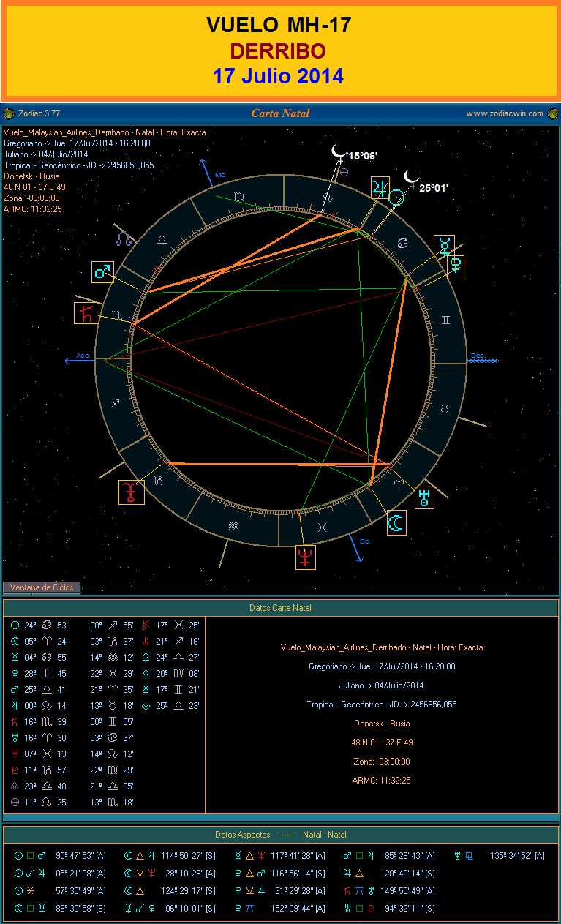Click the aspect value 90º 47' 53" [A]
561x924 pixels.
[80, 856]
